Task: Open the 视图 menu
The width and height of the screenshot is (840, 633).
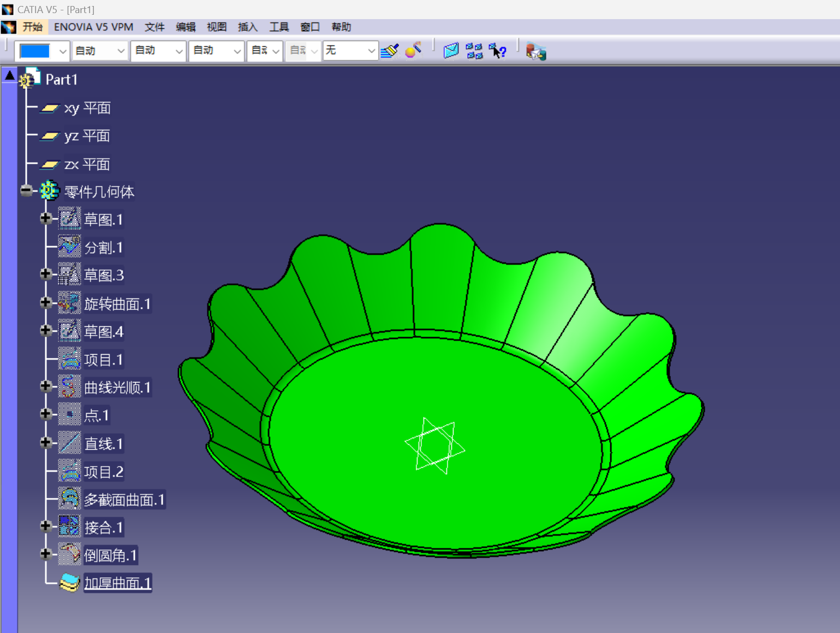Action: [217, 27]
